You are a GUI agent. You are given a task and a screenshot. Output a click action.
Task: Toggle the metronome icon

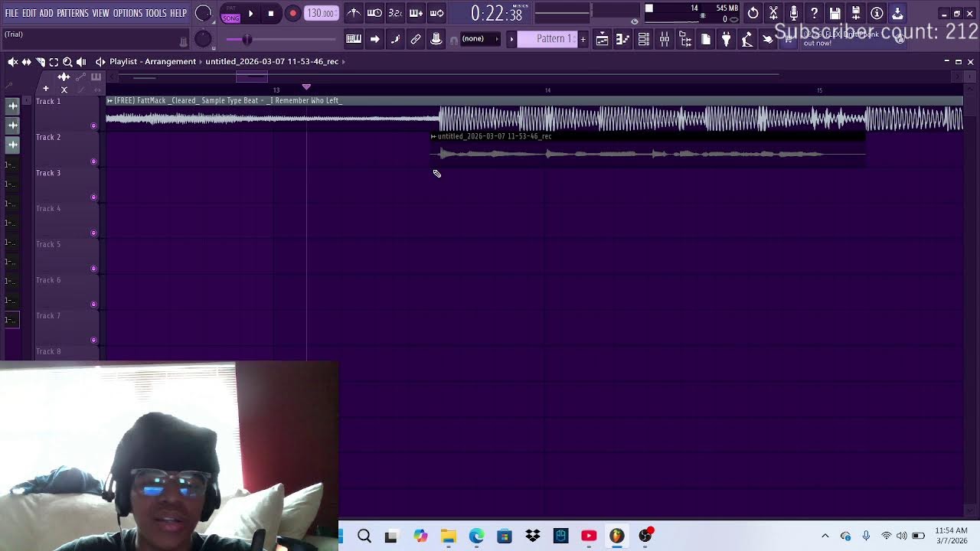(x=354, y=13)
